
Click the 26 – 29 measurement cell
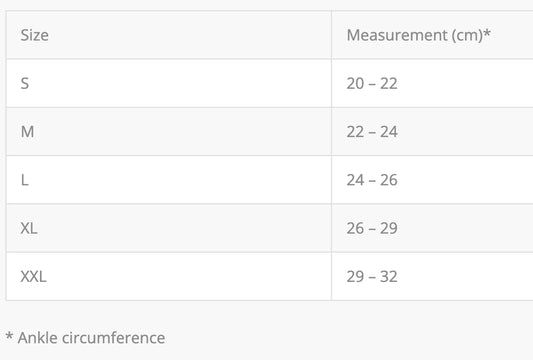432,228
